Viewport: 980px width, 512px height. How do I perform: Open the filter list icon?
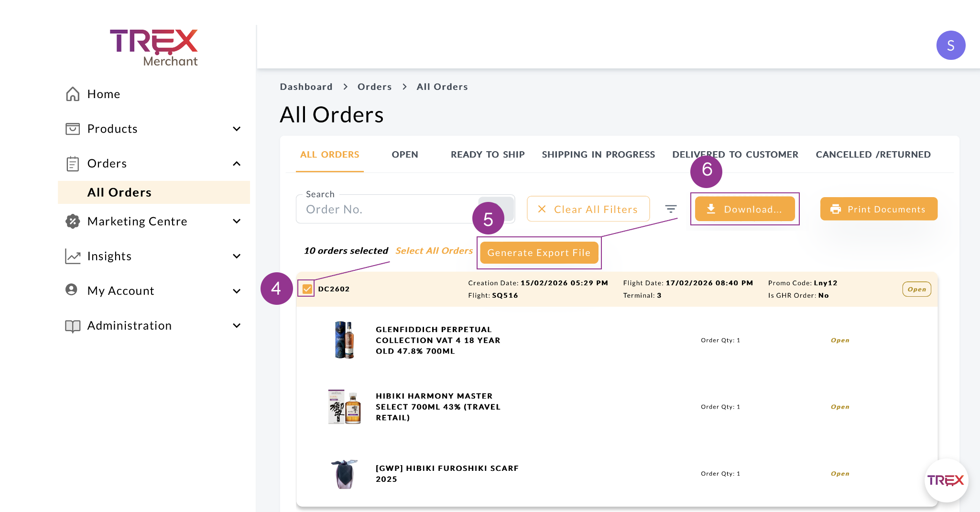pos(671,209)
